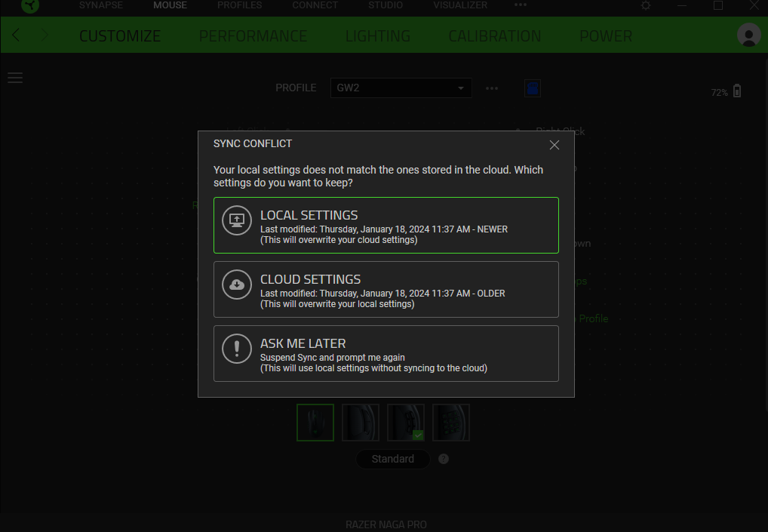This screenshot has width=768, height=532.
Task: Click the RAZER NAGA PRO device name
Action: 386,524
